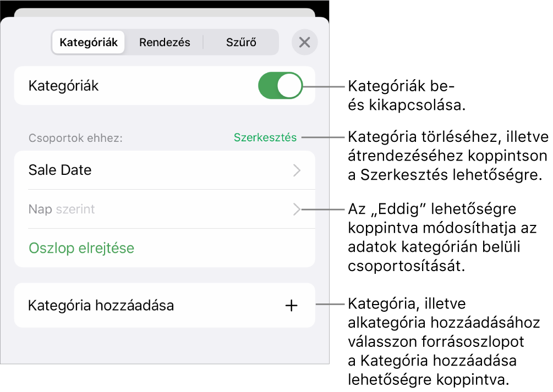Select the Kategóriák tab
Image resolution: width=553 pixels, height=392 pixels.
pyautogui.click(x=89, y=42)
